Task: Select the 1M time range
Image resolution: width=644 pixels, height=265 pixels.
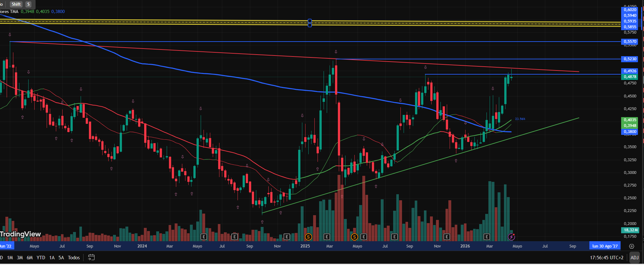Action: pyautogui.click(x=10, y=258)
